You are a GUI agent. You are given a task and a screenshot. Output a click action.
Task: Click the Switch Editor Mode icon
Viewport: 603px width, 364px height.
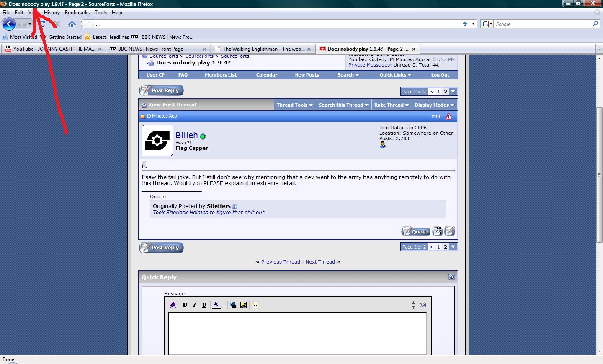tap(423, 305)
